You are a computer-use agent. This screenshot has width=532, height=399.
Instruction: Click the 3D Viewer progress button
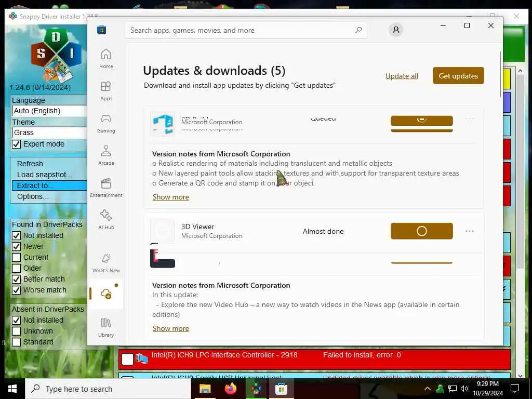(x=421, y=231)
